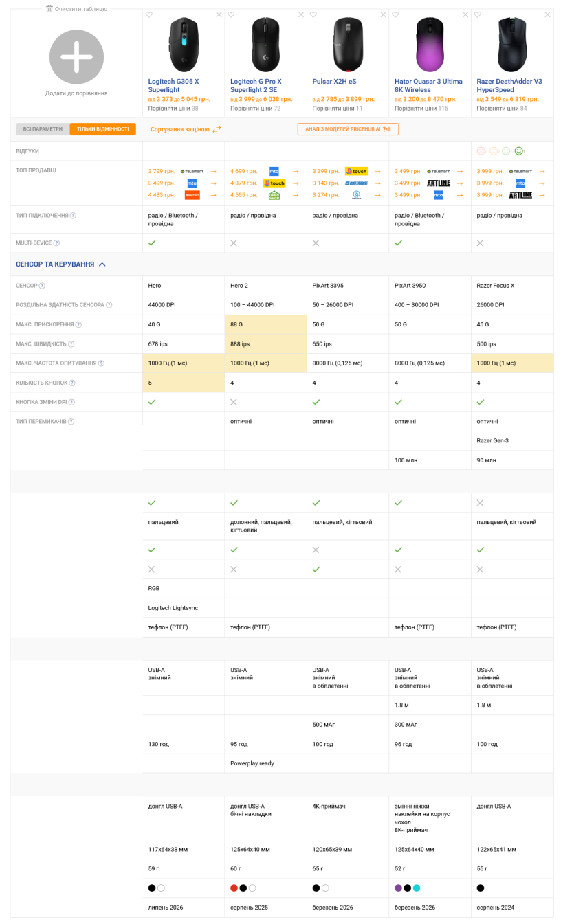Click heart icon on Pulsar X2H eS
Screen dimensions: 574x924
tap(313, 14)
